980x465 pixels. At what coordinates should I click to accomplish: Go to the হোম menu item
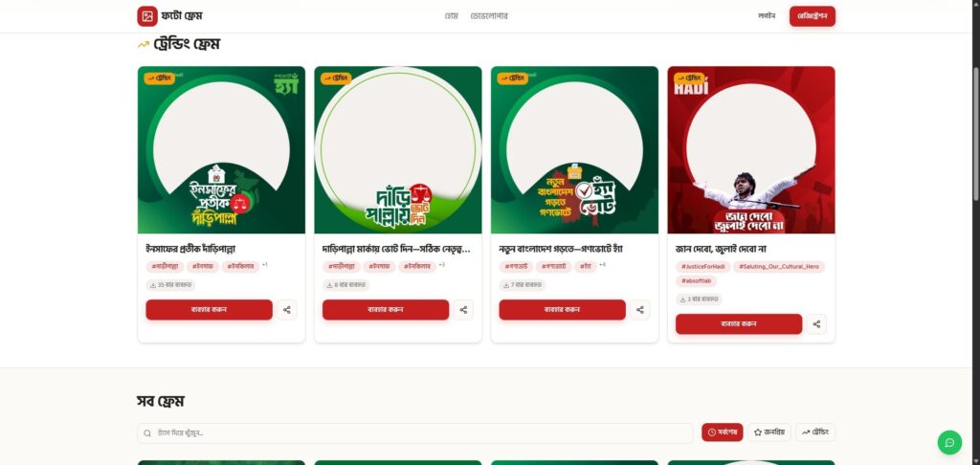[x=452, y=16]
